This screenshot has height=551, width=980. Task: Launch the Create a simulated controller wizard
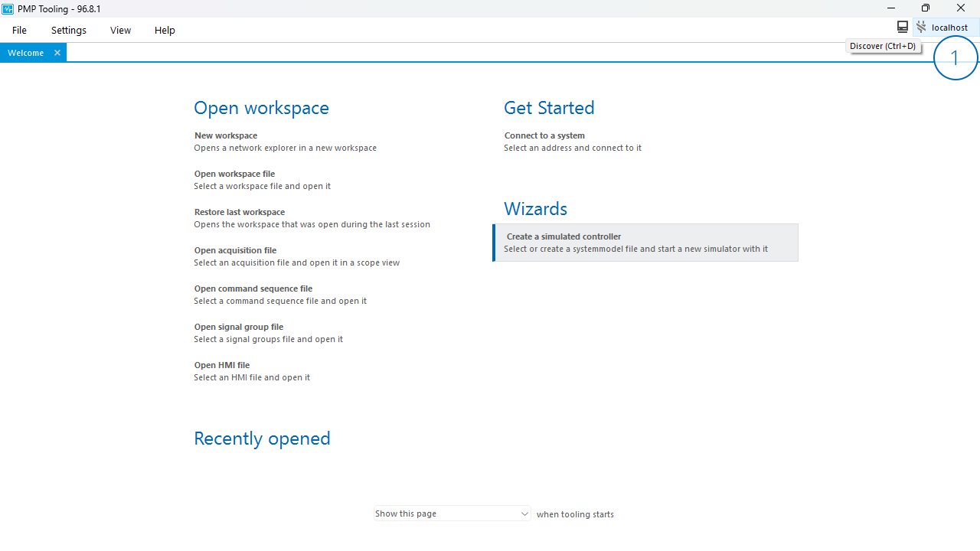click(563, 236)
